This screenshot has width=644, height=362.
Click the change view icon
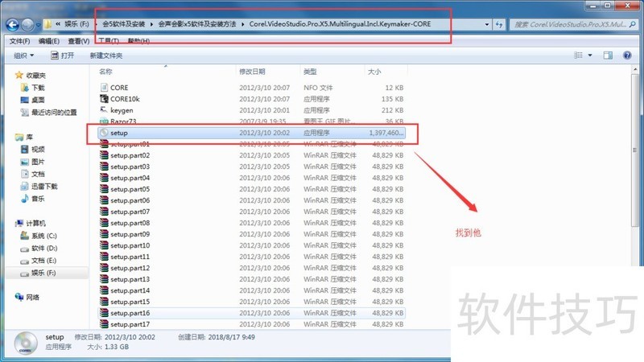coord(578,55)
